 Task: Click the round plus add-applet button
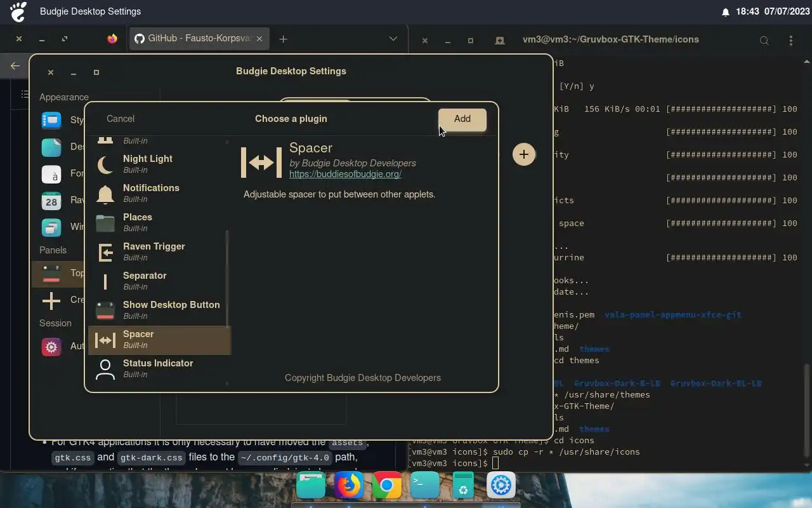tap(524, 154)
